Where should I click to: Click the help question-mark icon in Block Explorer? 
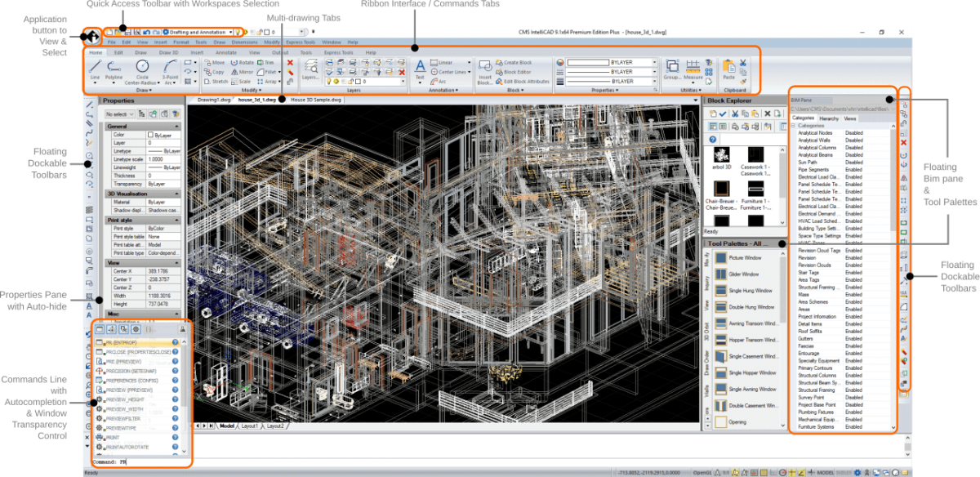click(712, 139)
